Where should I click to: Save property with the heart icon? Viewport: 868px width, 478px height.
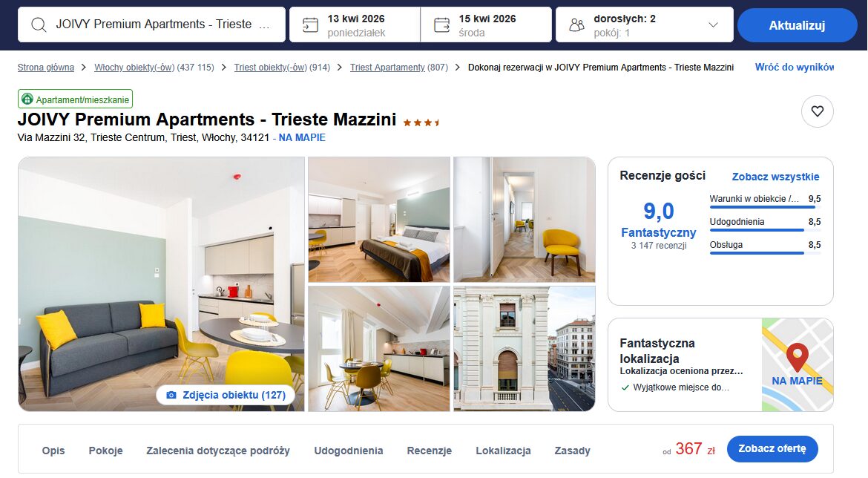point(817,111)
